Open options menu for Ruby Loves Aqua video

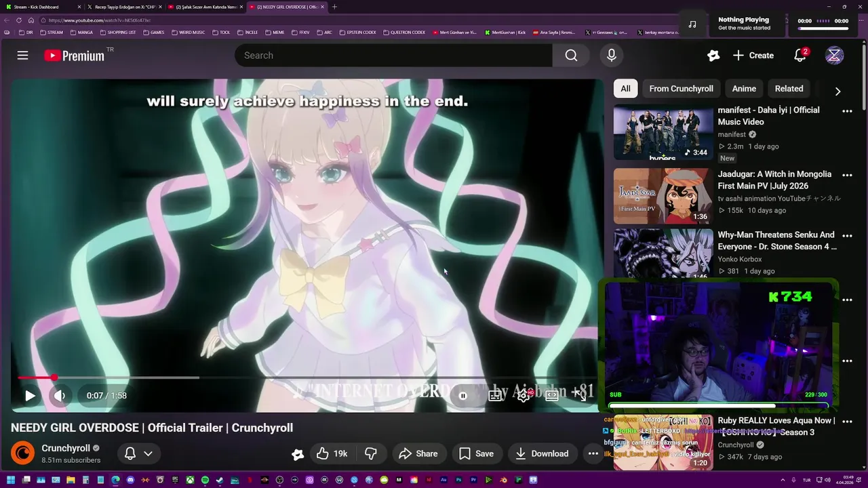[x=847, y=422]
